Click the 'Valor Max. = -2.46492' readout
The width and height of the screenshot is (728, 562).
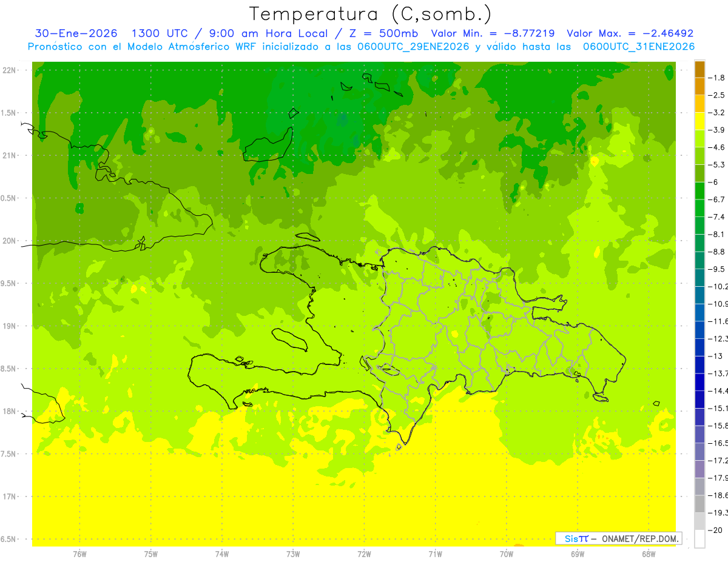click(x=630, y=33)
